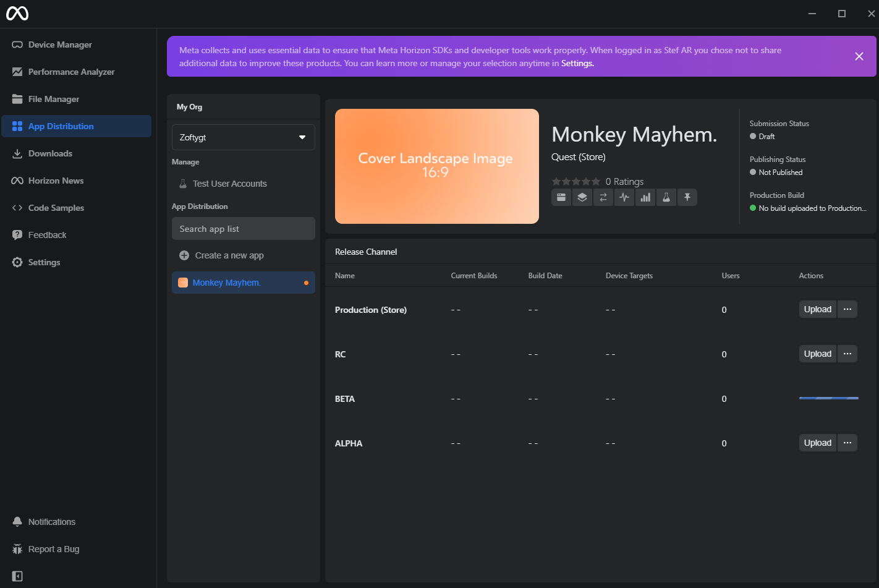Click the Users column header

point(731,276)
